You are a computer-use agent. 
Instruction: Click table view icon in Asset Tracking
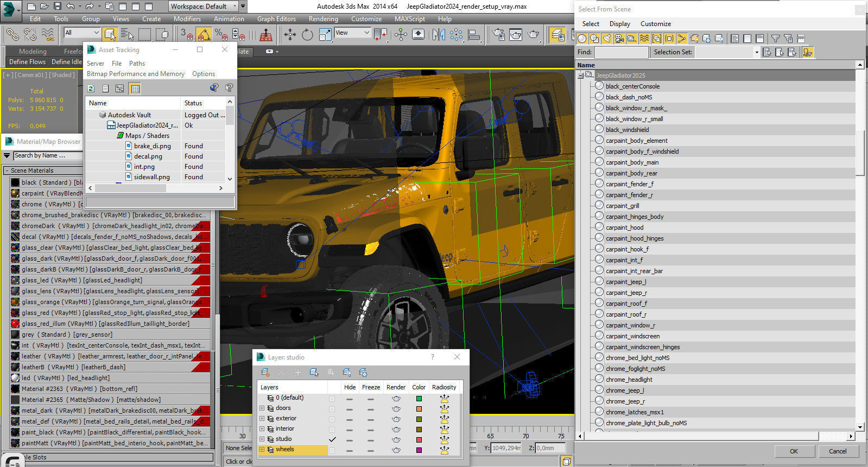[135, 89]
